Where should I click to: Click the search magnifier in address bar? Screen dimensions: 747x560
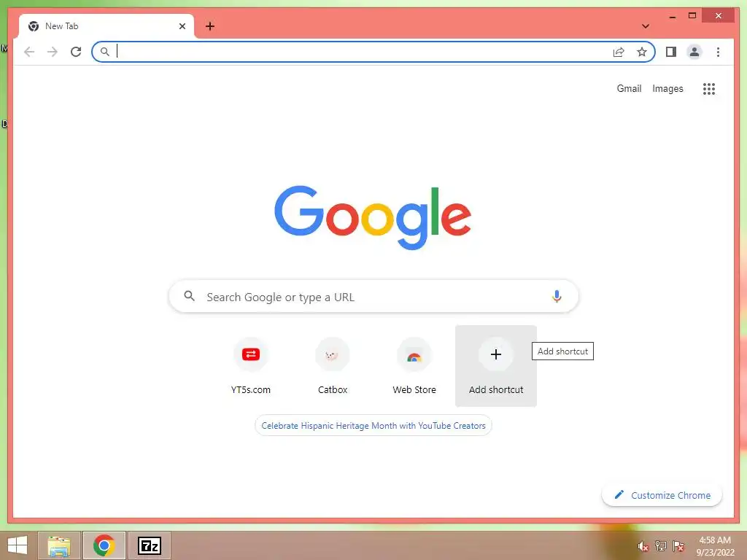tap(105, 52)
